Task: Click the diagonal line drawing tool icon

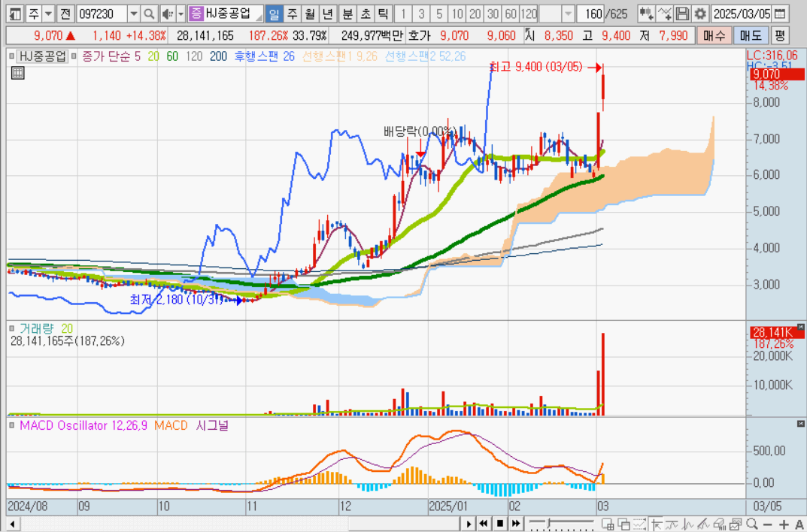Action: click(703, 524)
